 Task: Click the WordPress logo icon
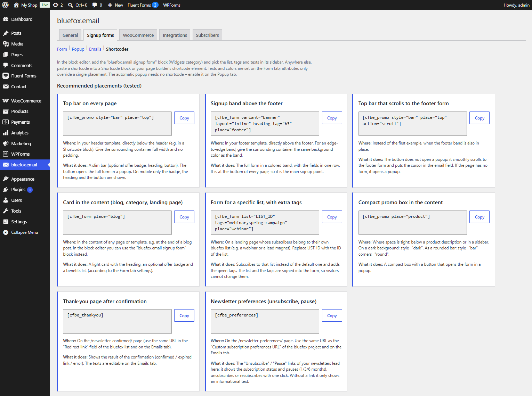[x=5, y=5]
